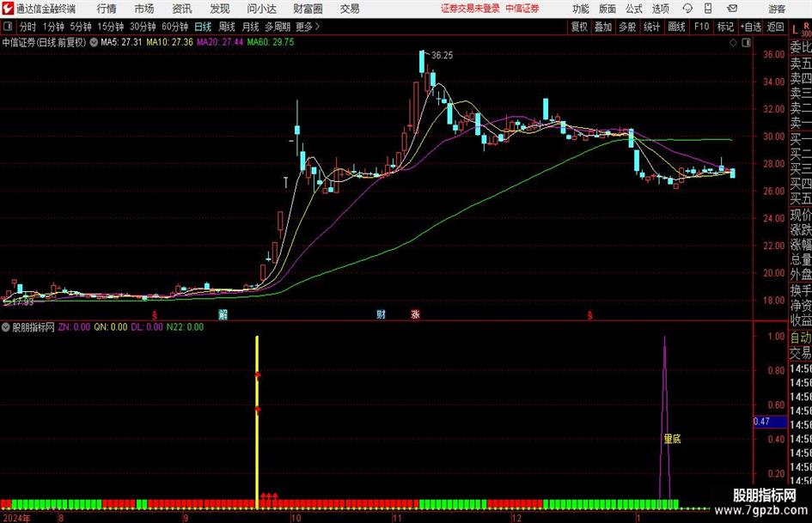
Task: Open the 版面 menu
Action: click(x=607, y=9)
